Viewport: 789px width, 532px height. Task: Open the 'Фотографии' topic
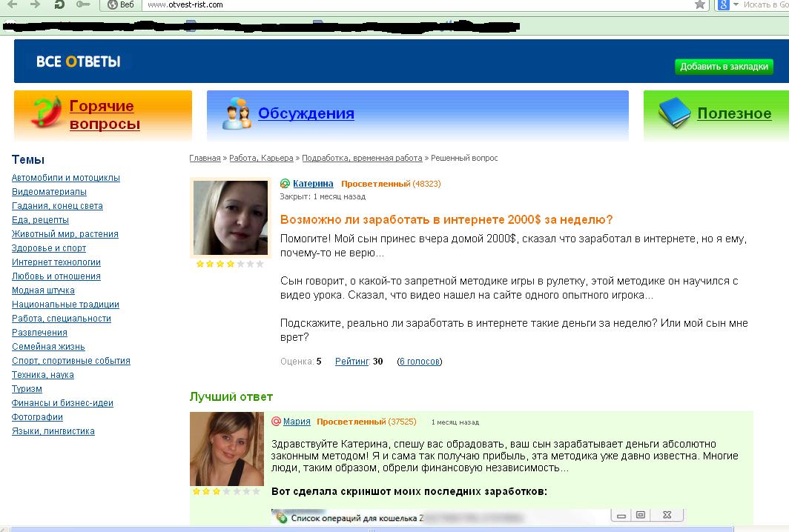point(37,417)
